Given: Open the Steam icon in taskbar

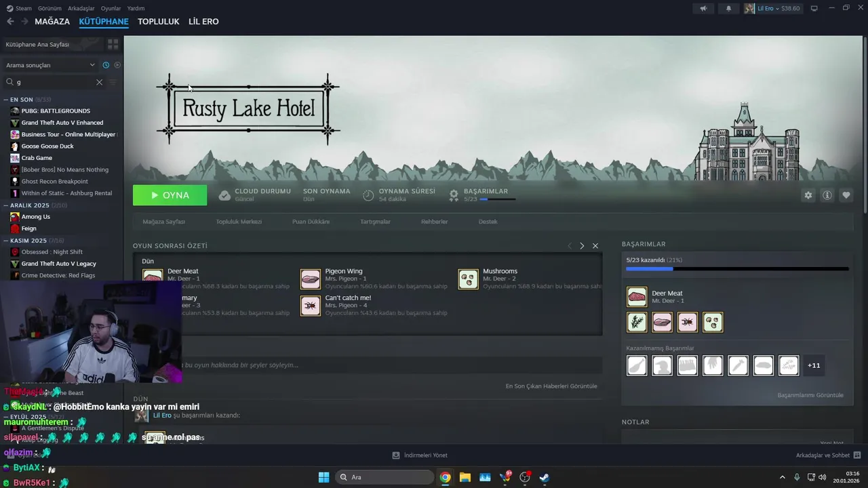Looking at the screenshot, I should (544, 477).
